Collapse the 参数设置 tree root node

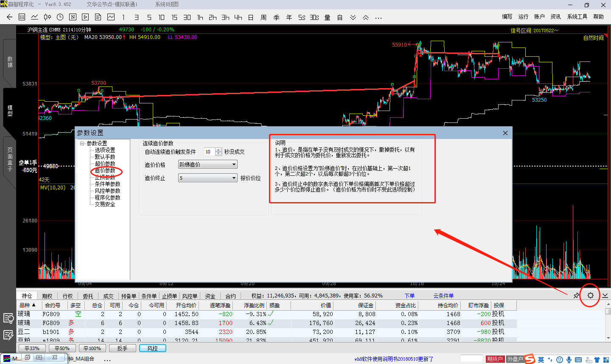coord(82,143)
